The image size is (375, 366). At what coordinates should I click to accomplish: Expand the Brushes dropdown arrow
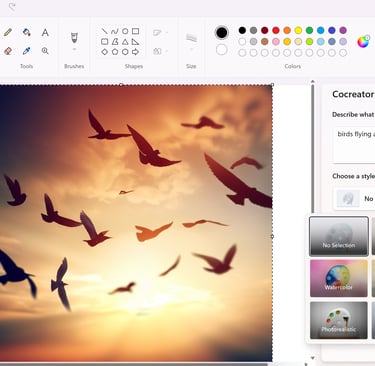point(74,49)
